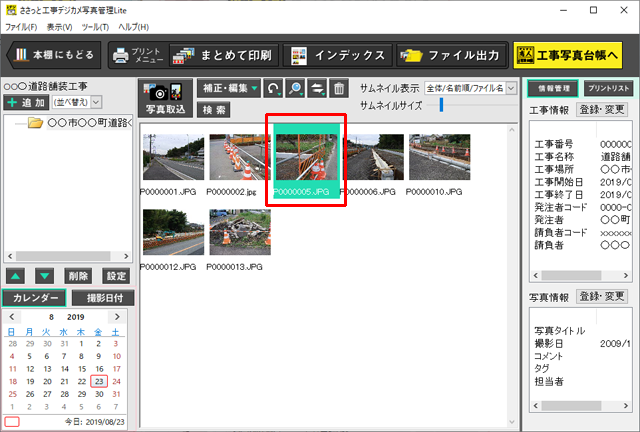Click right arrow of 写真情報 scrollbar

point(626,405)
